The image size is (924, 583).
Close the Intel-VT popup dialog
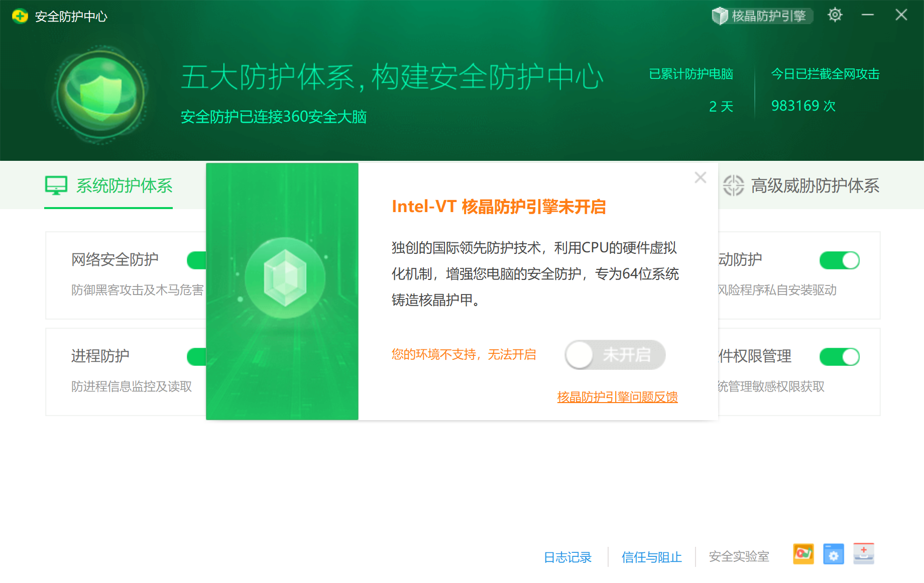[701, 177]
